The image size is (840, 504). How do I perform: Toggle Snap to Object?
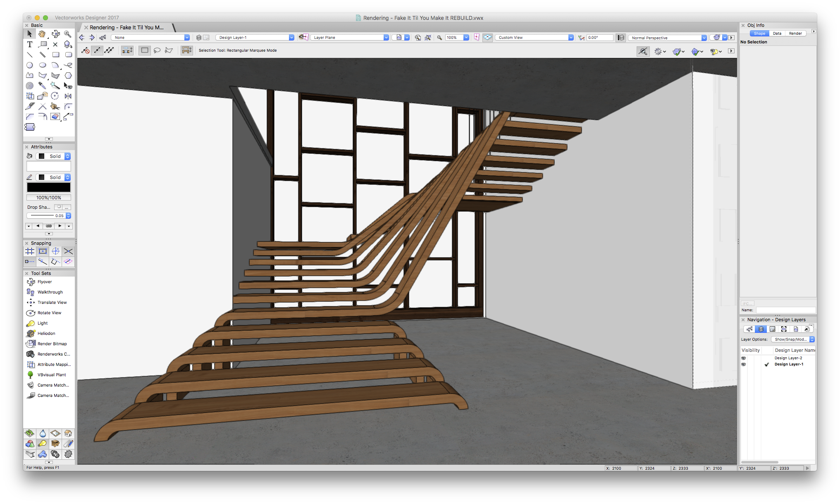pyautogui.click(x=43, y=251)
